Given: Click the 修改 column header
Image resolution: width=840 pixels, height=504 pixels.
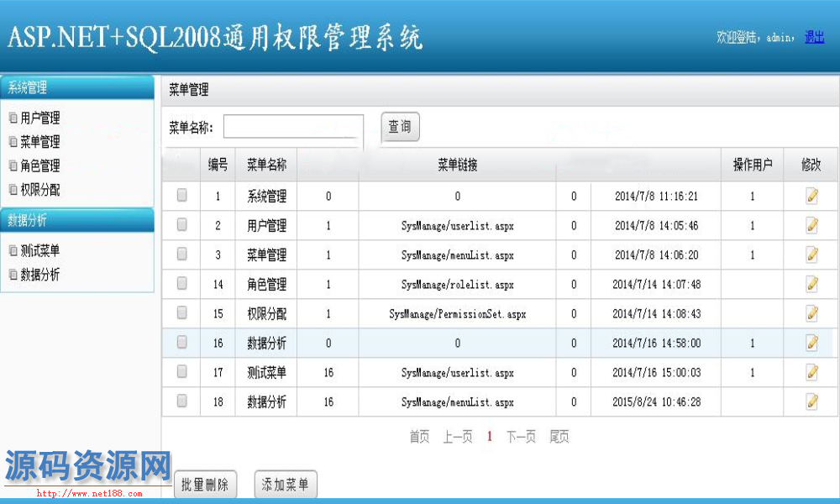Looking at the screenshot, I should (x=811, y=165).
